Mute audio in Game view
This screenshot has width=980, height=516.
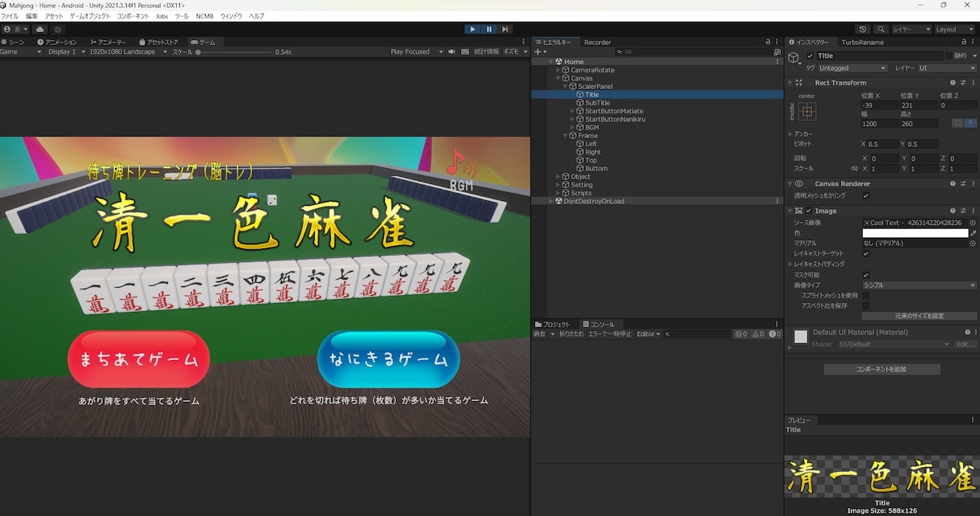point(452,51)
